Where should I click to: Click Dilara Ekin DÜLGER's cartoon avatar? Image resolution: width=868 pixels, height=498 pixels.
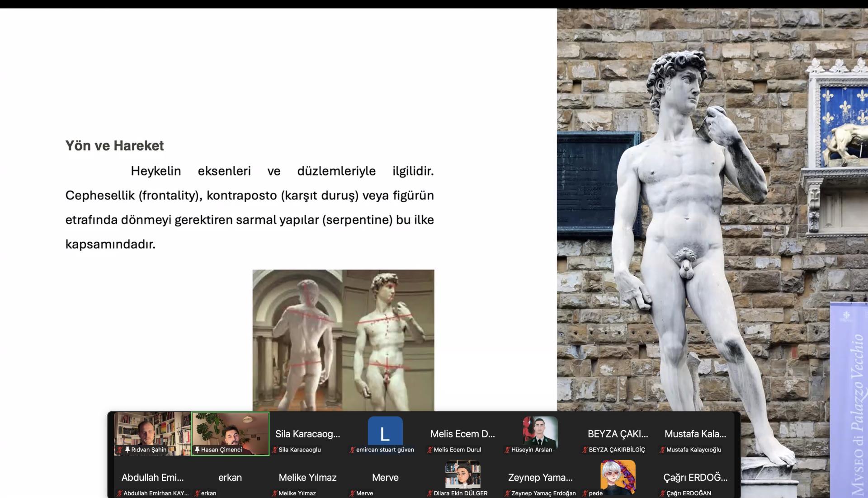coord(462,475)
